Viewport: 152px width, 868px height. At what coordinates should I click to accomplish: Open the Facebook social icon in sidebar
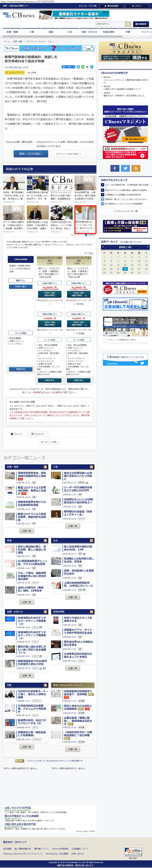(115, 168)
